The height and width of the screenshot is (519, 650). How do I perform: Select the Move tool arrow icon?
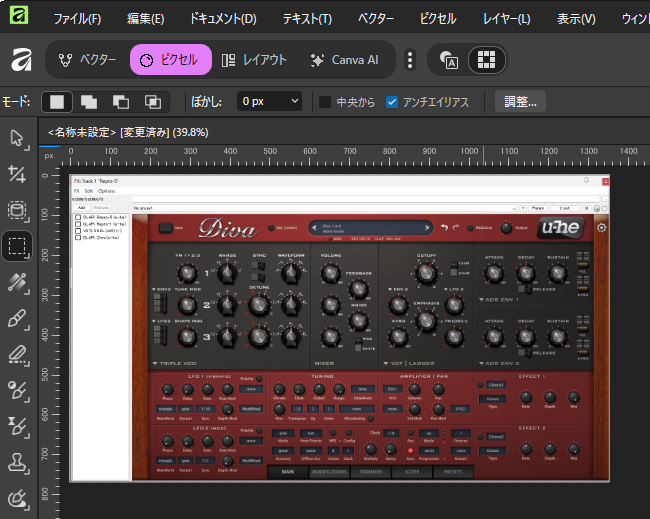coord(17,138)
